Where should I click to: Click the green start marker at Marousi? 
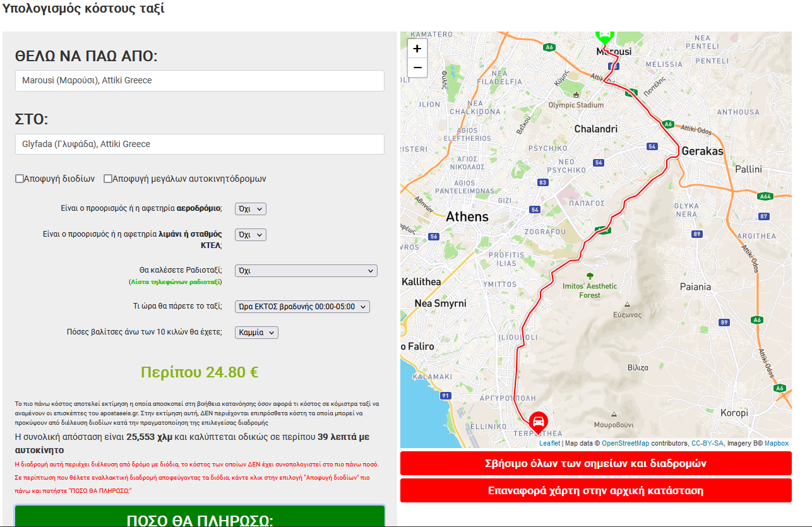[x=604, y=35]
